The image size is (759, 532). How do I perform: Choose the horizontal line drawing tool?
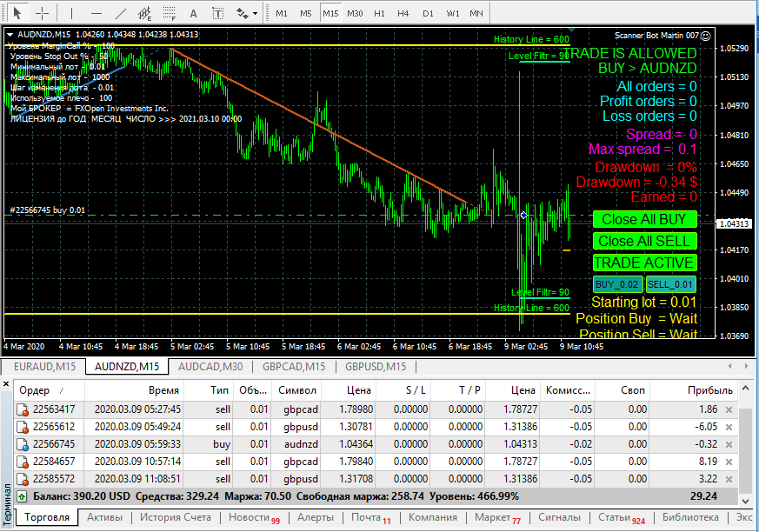pos(97,13)
